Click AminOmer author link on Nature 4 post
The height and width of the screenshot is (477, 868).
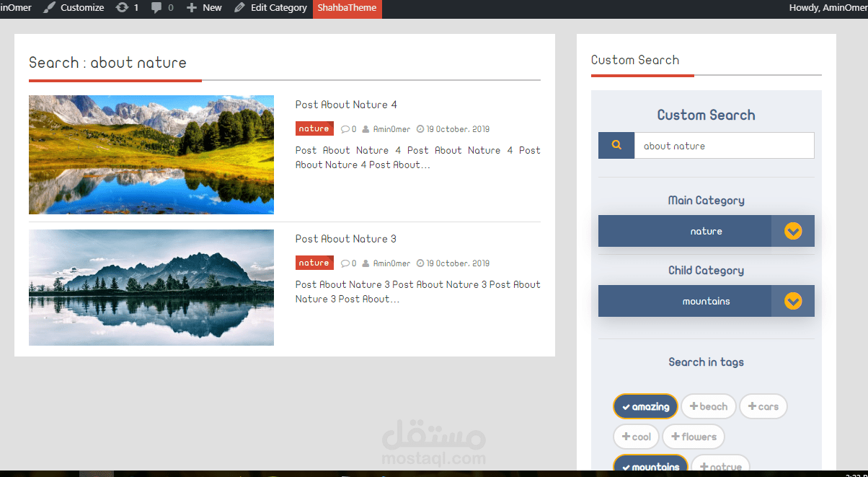391,129
